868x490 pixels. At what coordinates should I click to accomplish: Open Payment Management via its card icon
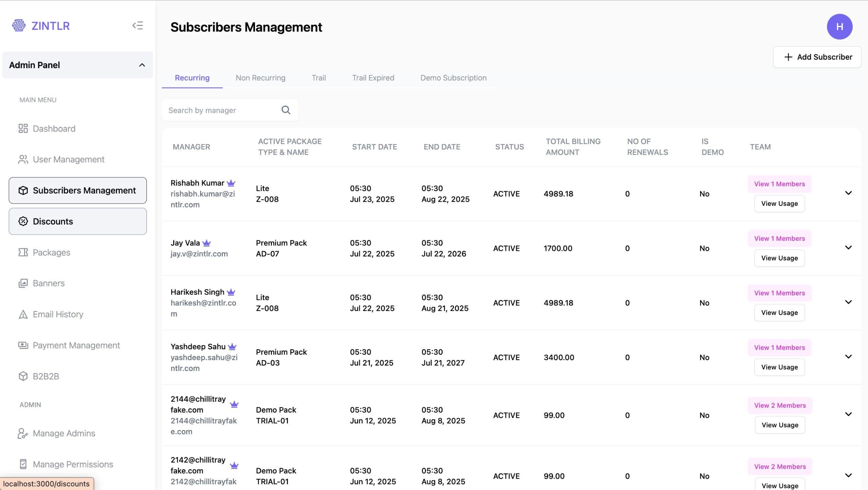23,345
